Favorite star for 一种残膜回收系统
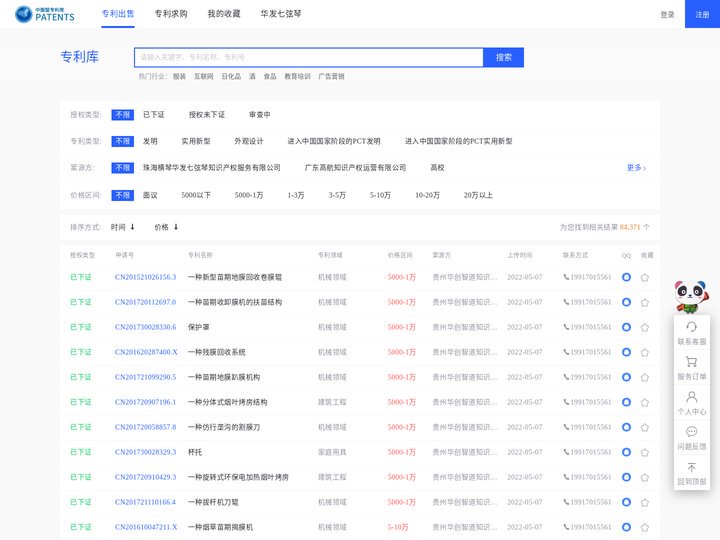This screenshot has width=720, height=540. [645, 352]
